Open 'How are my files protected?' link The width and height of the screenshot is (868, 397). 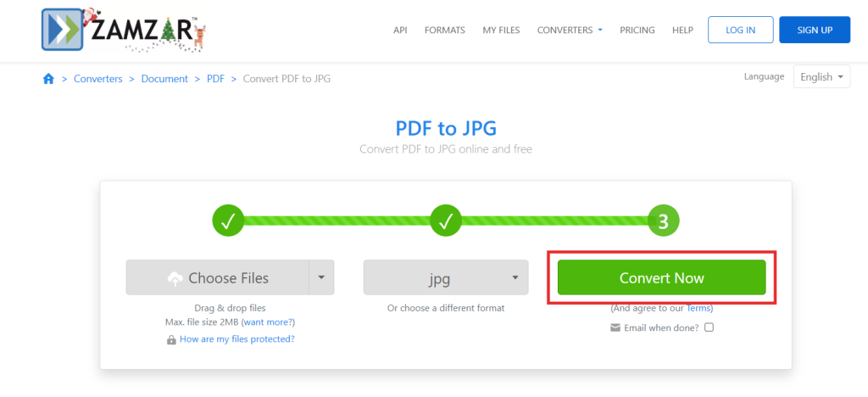[x=237, y=338]
